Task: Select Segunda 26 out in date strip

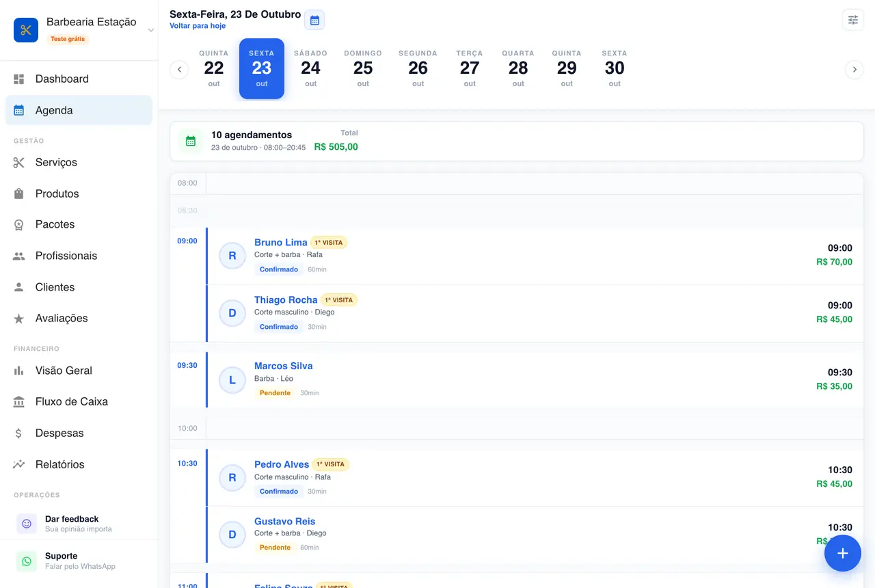Action: pyautogui.click(x=418, y=68)
